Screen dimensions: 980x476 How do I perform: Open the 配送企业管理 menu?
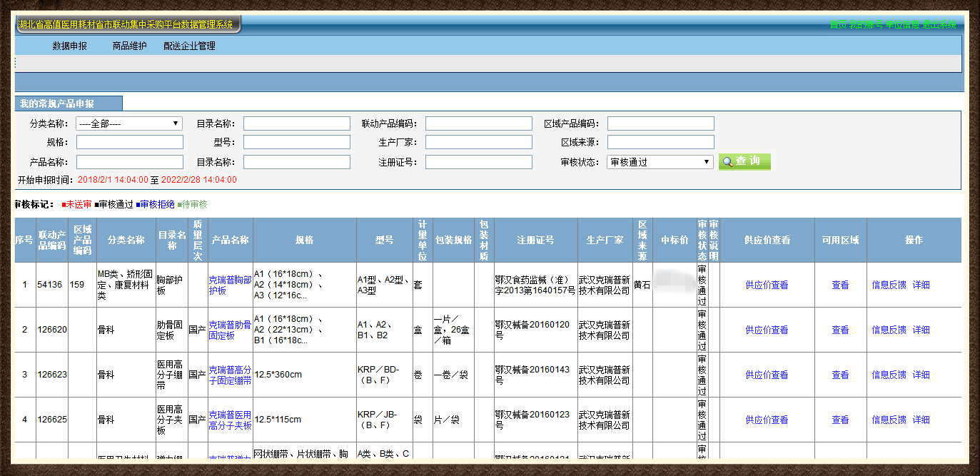click(189, 46)
